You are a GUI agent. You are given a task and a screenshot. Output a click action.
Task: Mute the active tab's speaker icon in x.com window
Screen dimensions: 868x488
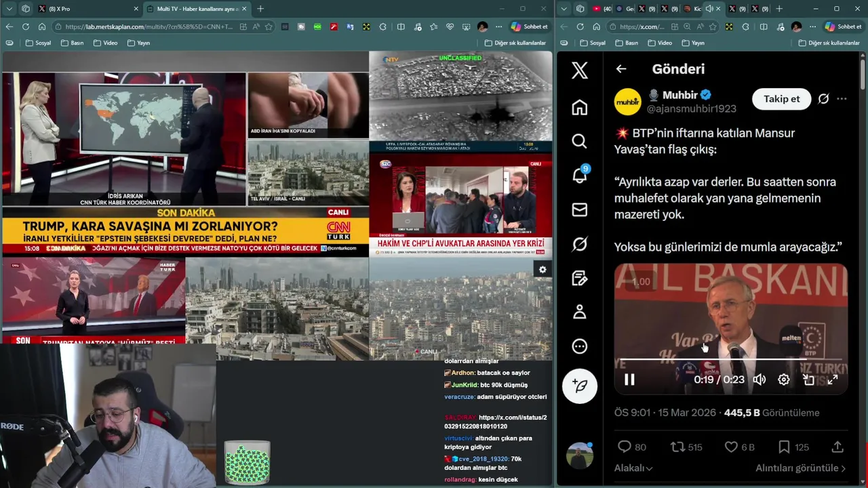click(709, 9)
